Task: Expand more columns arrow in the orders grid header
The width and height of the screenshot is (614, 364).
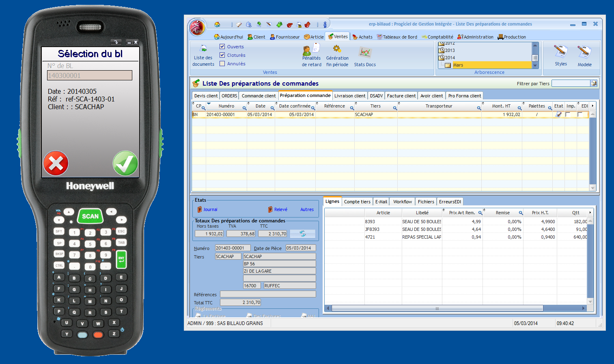Action: 592,106
